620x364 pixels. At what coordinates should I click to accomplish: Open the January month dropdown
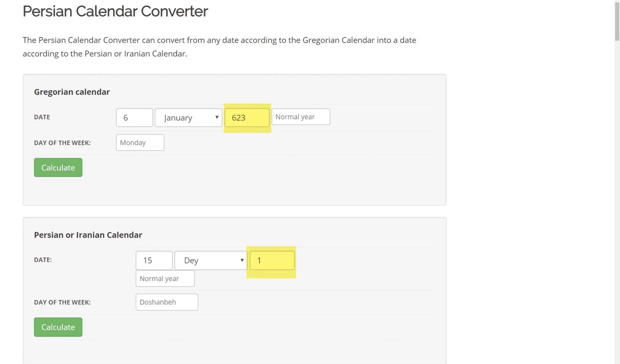pos(188,118)
